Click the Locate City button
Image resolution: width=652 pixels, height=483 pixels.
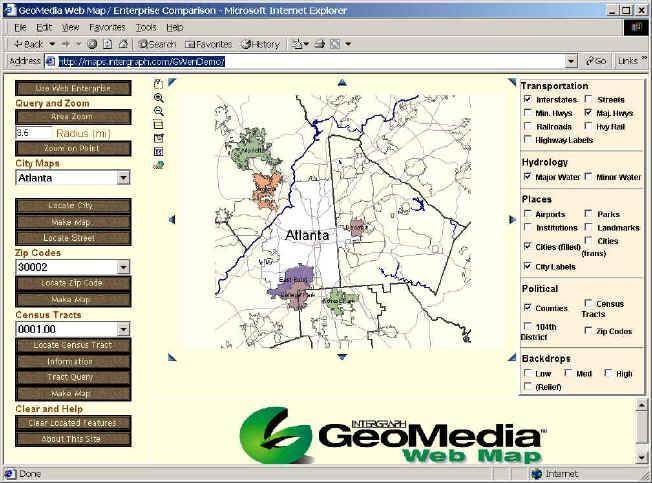73,206
